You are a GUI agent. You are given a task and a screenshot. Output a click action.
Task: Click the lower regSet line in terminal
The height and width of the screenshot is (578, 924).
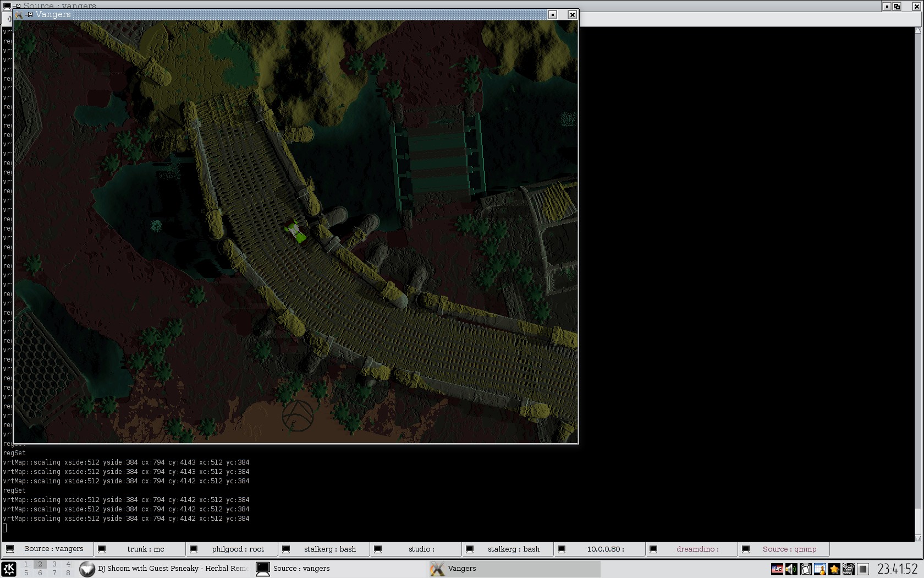click(x=14, y=490)
